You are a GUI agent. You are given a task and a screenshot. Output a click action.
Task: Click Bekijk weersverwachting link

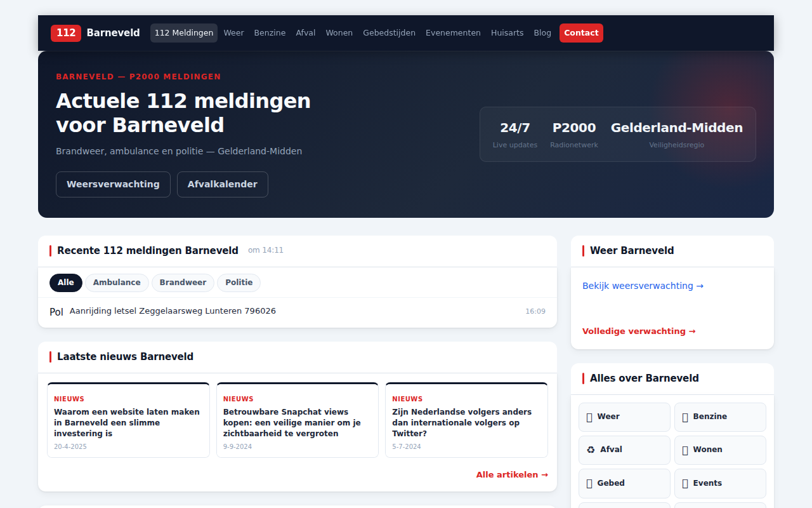(x=643, y=286)
